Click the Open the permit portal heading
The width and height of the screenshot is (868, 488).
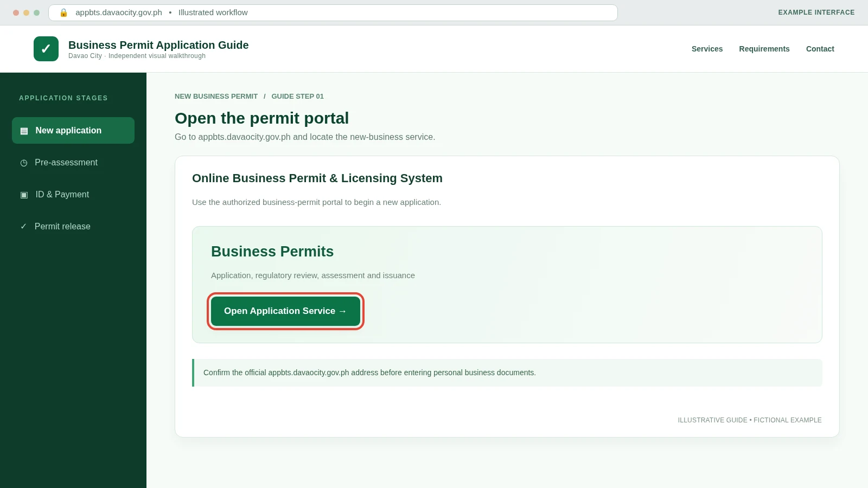(x=261, y=118)
